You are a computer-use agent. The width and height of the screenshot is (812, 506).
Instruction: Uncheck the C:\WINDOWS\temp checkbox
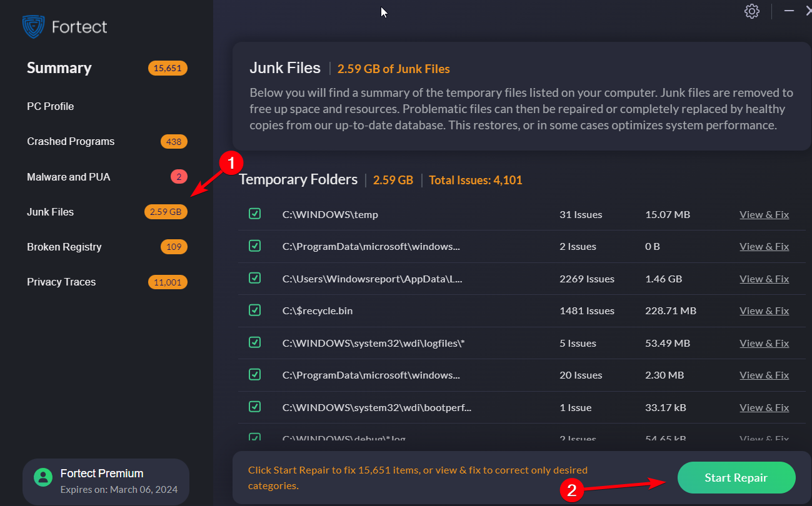pyautogui.click(x=254, y=214)
